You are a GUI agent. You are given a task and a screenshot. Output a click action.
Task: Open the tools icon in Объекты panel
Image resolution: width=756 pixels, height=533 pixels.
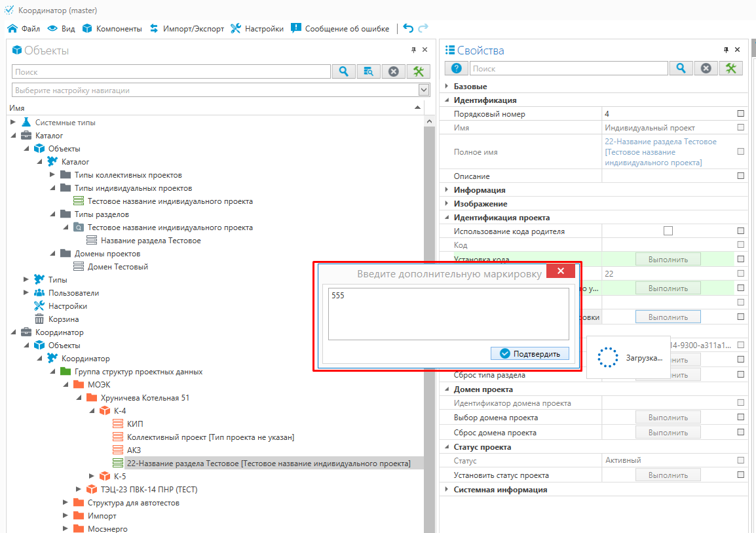[419, 71]
